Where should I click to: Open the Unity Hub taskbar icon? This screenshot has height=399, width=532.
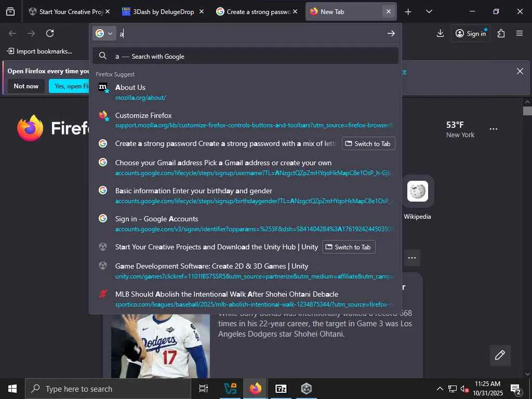(x=306, y=389)
